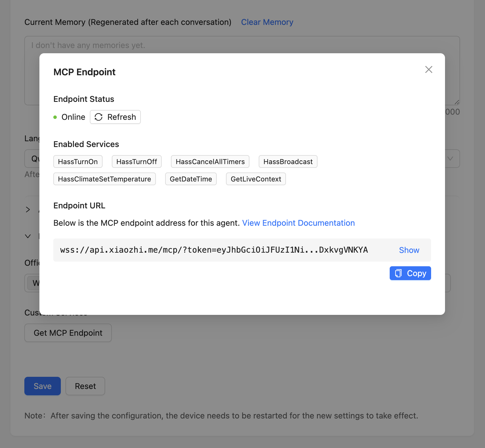Open the language model dropdown arrow
Screen dimensions: 485x448
tap(450, 159)
